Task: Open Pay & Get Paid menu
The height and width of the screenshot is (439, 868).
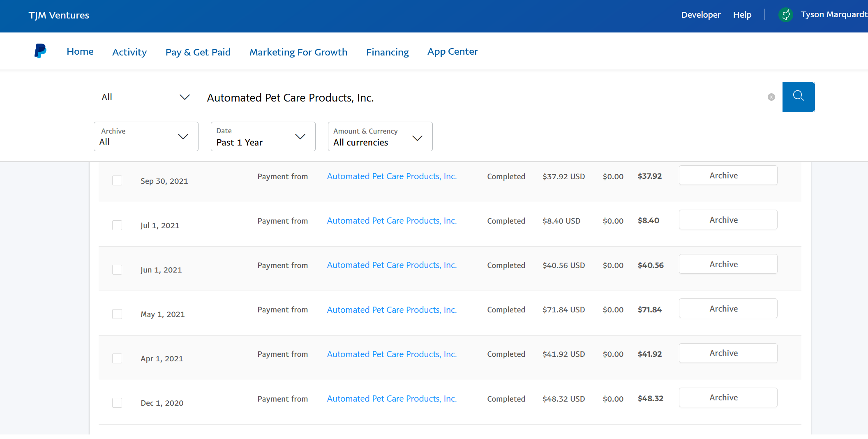Action: [x=198, y=52]
